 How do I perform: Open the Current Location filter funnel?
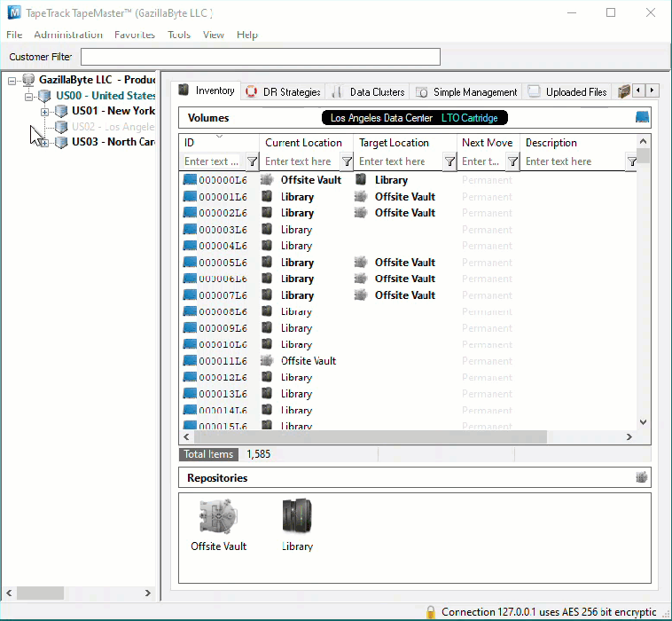[347, 161]
